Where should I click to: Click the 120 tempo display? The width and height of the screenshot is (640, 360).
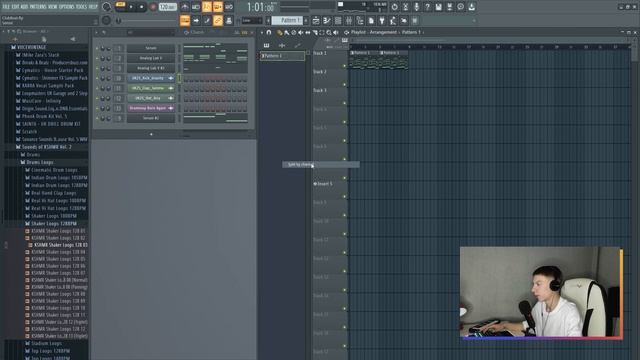click(168, 7)
